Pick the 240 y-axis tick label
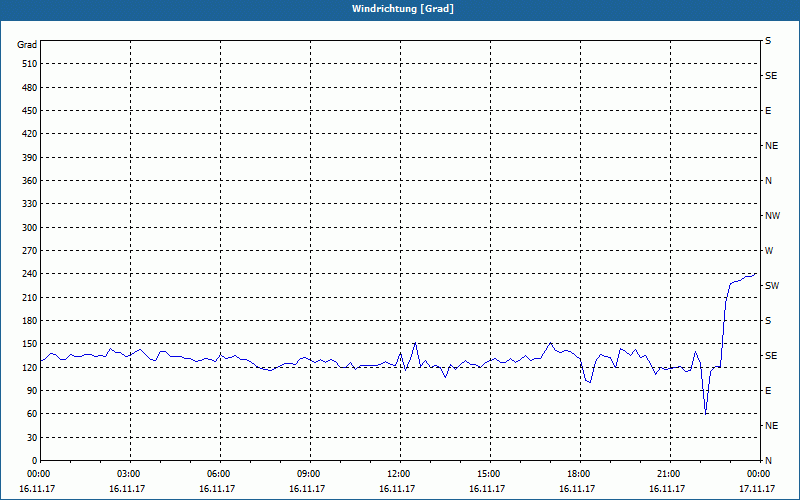Image resolution: width=800 pixels, height=500 pixels. 30,274
